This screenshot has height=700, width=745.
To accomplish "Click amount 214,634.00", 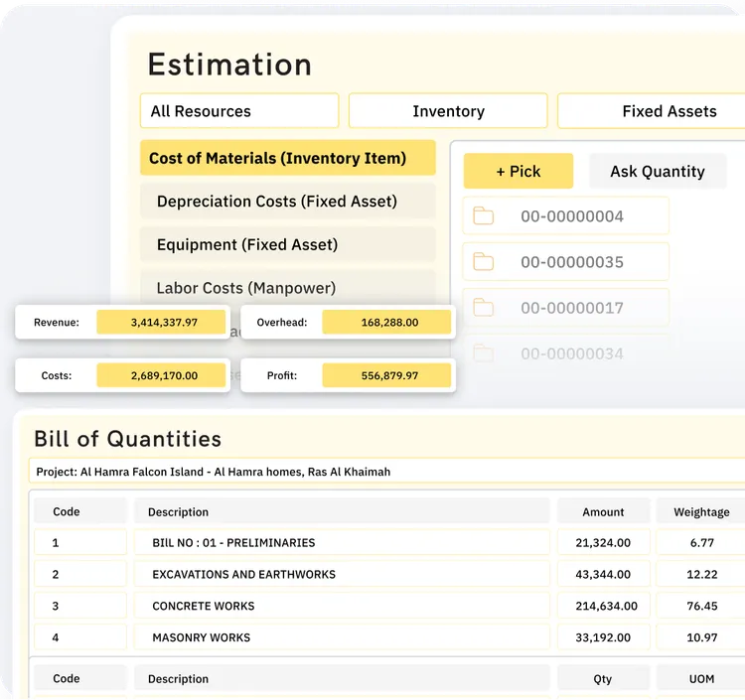I will pos(603,606).
